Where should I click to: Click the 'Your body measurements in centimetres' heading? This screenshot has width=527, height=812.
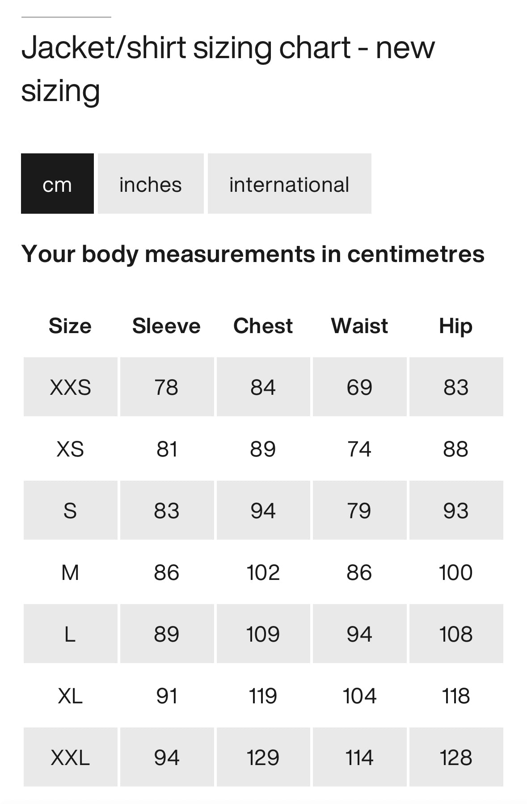click(x=253, y=254)
